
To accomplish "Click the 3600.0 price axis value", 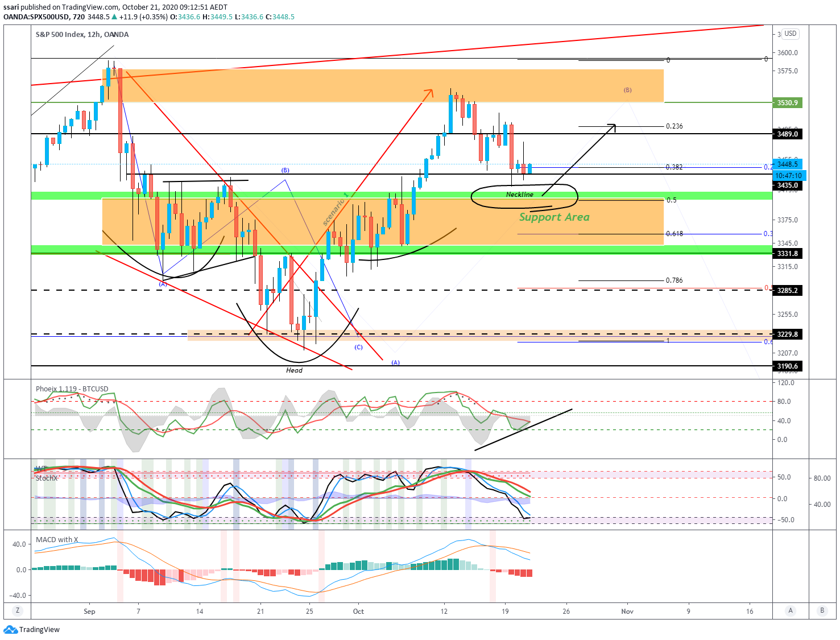I will pyautogui.click(x=788, y=53).
